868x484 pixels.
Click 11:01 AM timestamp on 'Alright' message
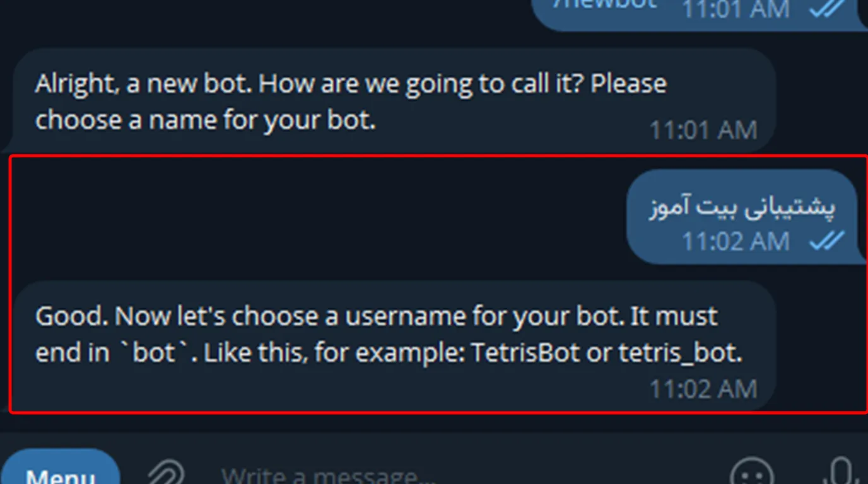coord(703,130)
